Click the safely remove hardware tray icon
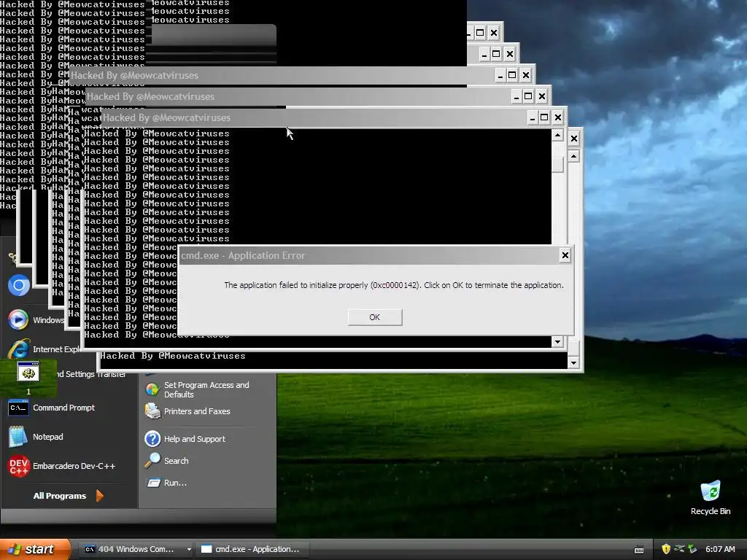The height and width of the screenshot is (560, 747). [692, 549]
